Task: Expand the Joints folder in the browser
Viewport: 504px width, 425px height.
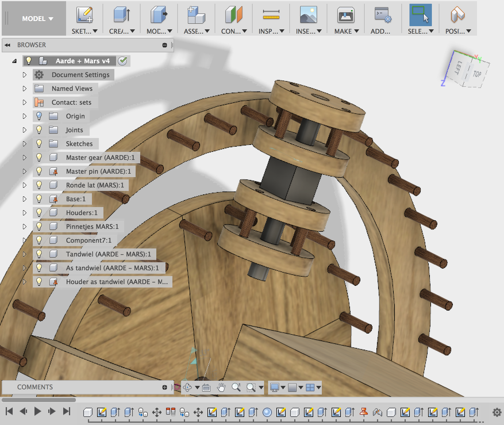Action: pyautogui.click(x=24, y=130)
